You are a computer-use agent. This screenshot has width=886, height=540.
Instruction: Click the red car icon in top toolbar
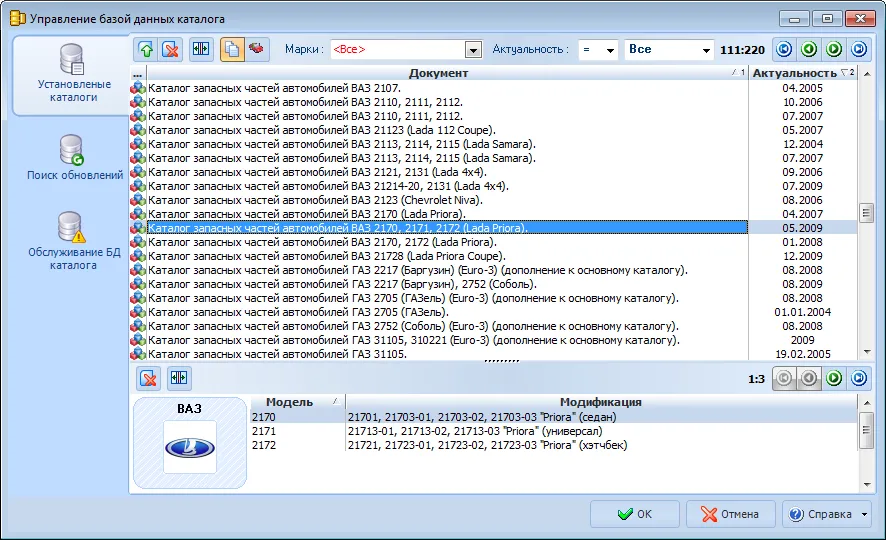click(x=257, y=50)
